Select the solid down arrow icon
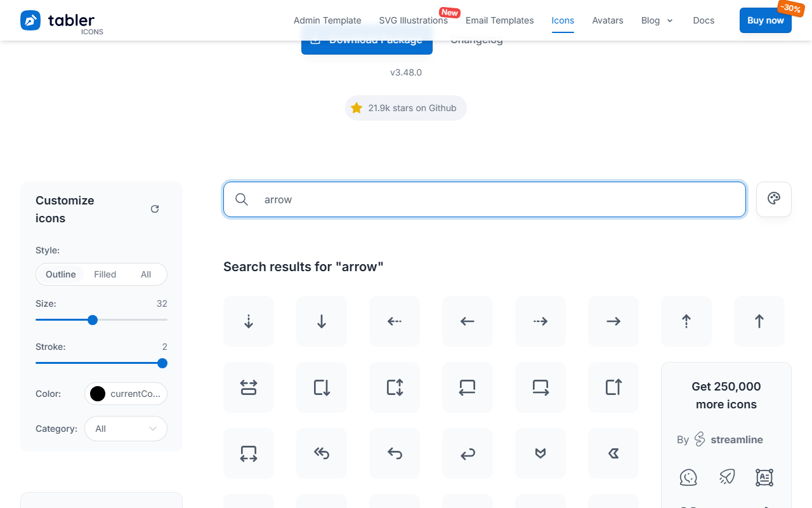812x508 pixels. (x=322, y=321)
